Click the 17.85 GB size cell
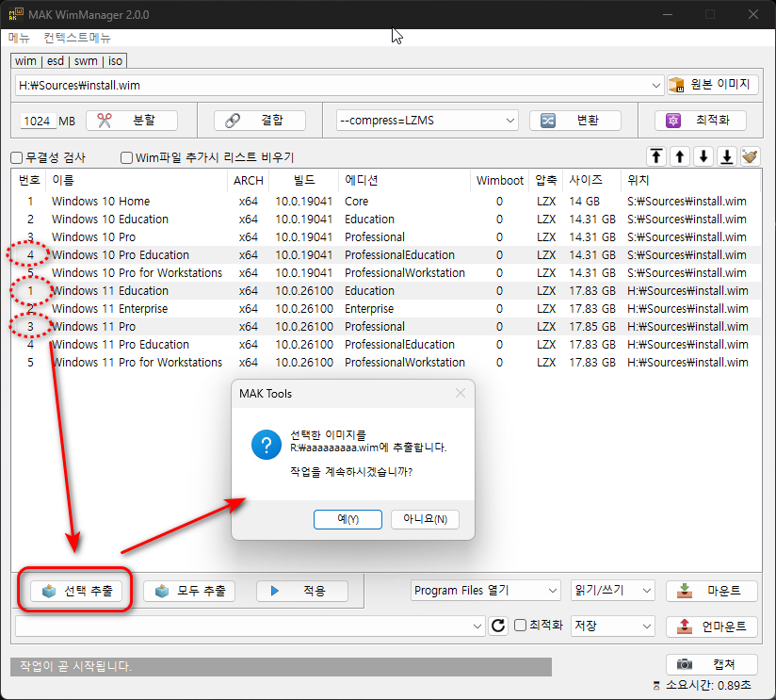Screen dimensions: 776x700 coord(592,327)
